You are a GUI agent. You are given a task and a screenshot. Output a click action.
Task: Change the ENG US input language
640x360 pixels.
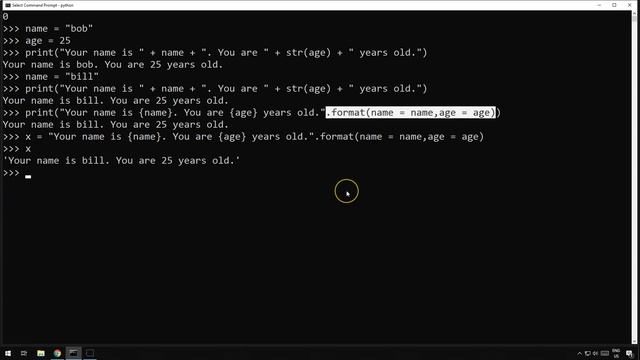click(616, 353)
